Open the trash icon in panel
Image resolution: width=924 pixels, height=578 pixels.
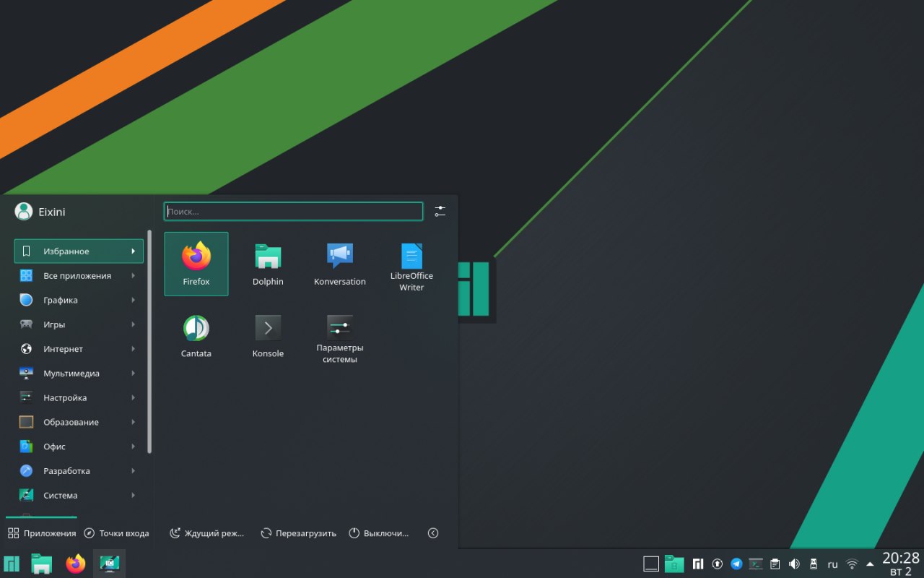pyautogui.click(x=674, y=564)
